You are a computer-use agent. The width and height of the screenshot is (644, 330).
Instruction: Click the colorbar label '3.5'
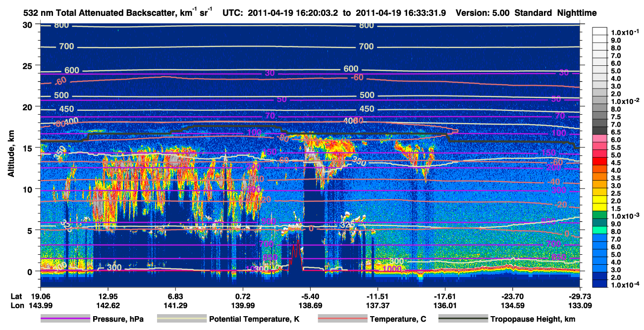(617, 178)
